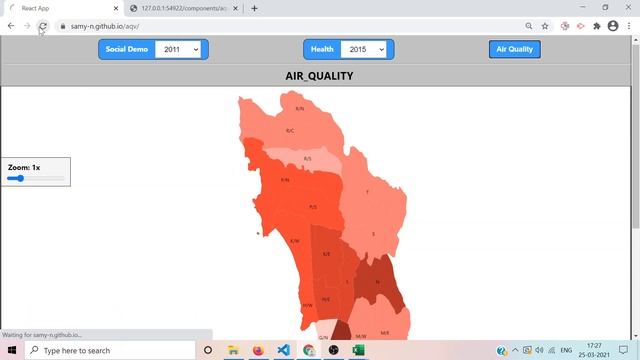This screenshot has width=640, height=360.
Task: Open Excel from the taskbar
Action: coord(358,350)
